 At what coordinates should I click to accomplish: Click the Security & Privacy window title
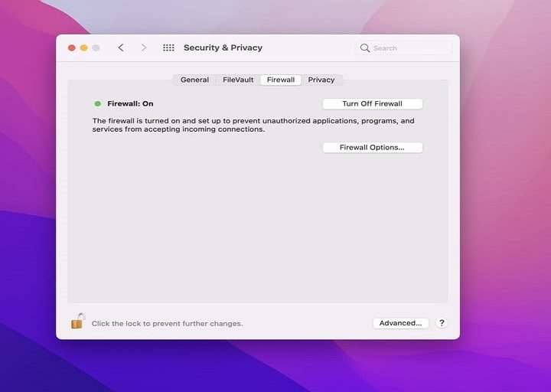(x=223, y=47)
